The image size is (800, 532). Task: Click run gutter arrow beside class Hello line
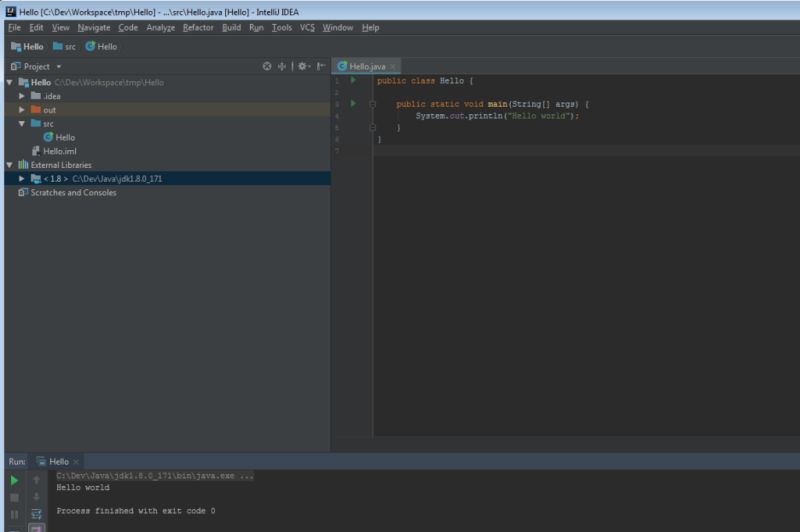[353, 81]
